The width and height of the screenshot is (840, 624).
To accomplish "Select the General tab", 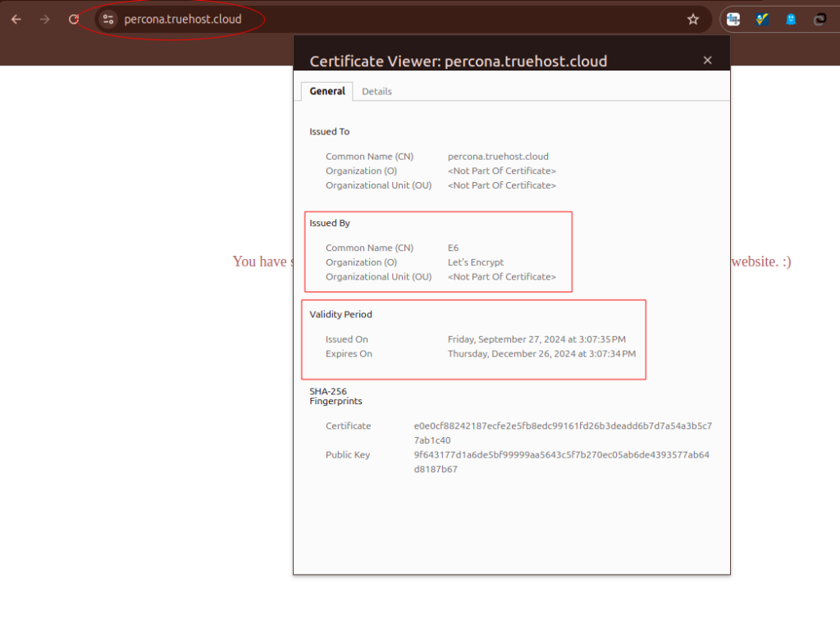I will pos(327,91).
